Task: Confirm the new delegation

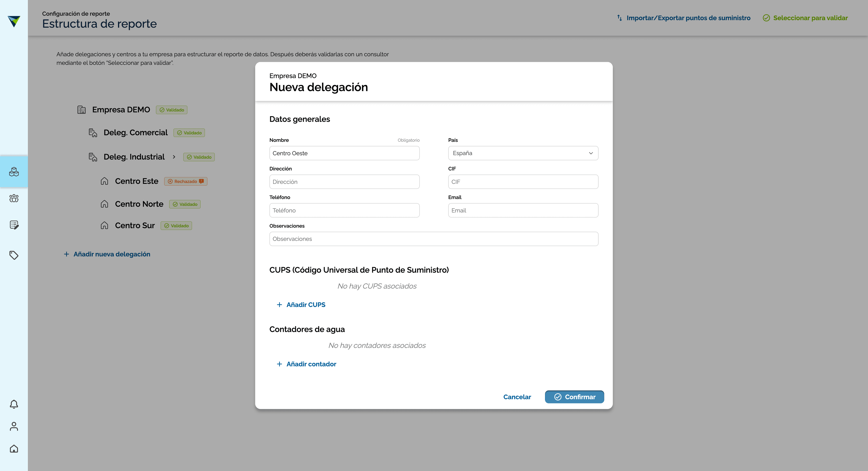Action: click(x=574, y=397)
